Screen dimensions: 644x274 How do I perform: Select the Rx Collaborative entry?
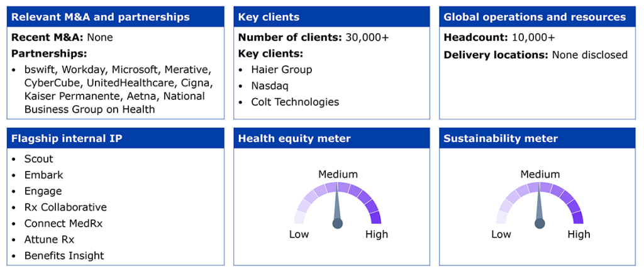65,207
